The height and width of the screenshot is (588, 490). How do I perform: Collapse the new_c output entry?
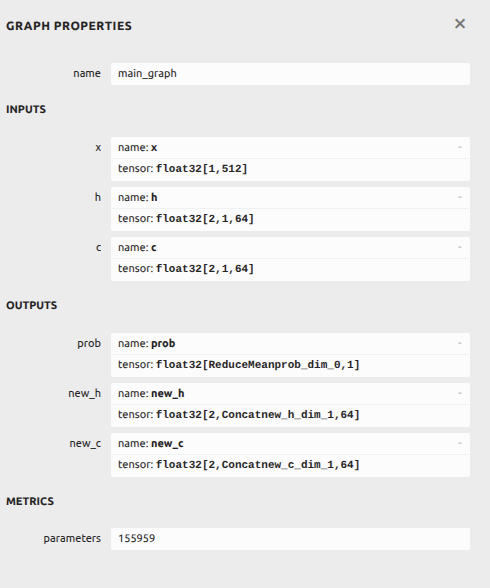(460, 443)
